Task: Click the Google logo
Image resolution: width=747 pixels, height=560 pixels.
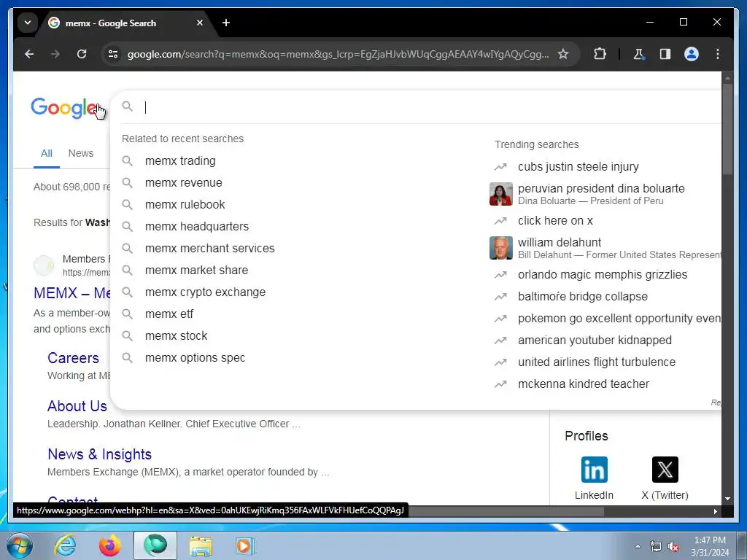Action: click(64, 108)
